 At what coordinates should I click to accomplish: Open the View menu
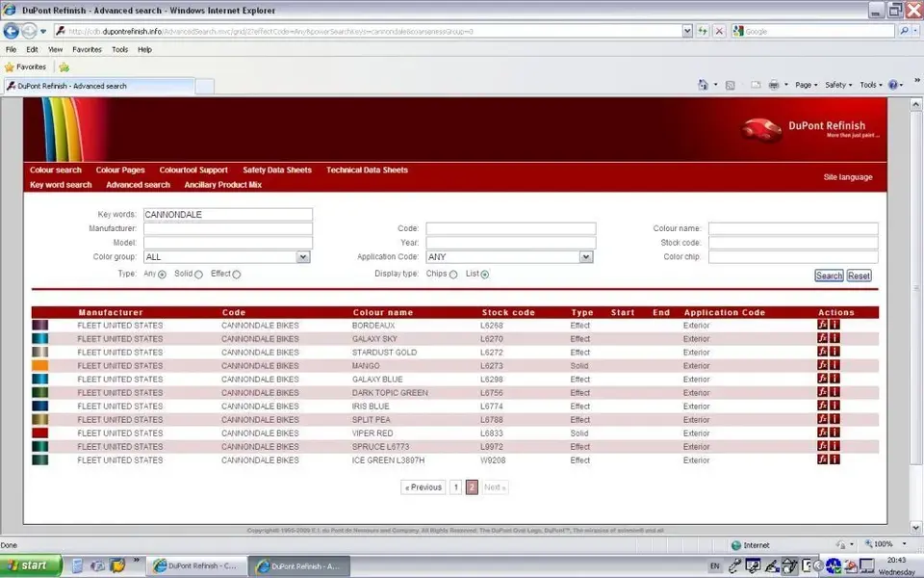click(56, 49)
